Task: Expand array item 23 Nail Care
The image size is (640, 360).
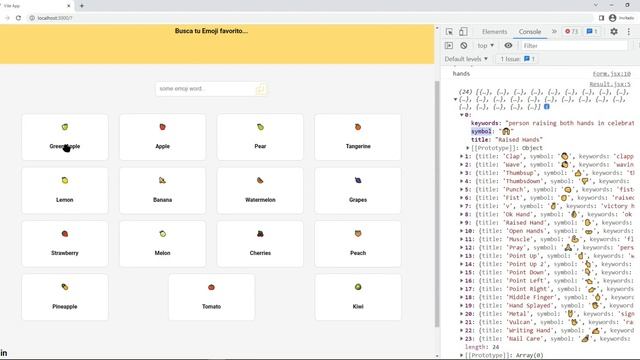Action: 462,339
